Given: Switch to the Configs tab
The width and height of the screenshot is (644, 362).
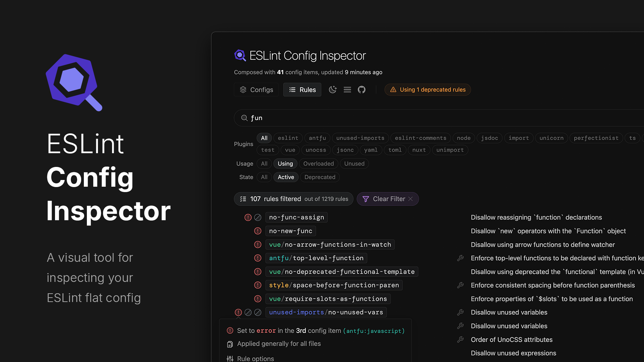Looking at the screenshot, I should [257, 90].
